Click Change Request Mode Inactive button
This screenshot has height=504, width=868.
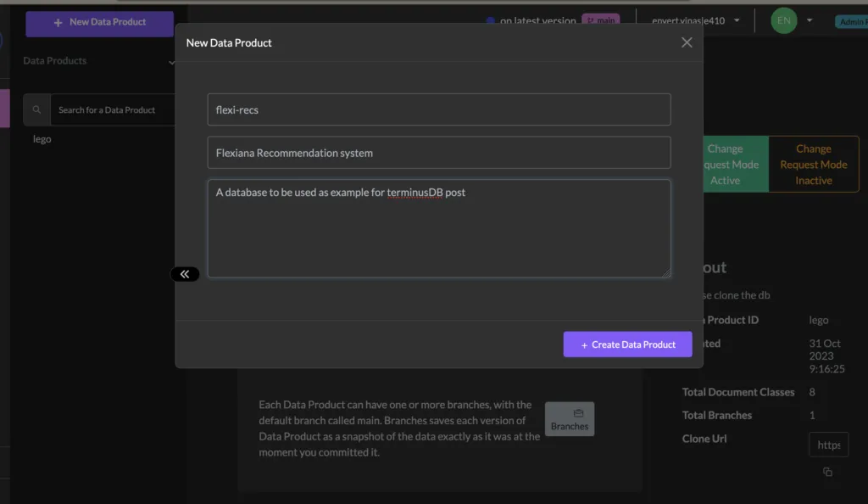tap(813, 165)
